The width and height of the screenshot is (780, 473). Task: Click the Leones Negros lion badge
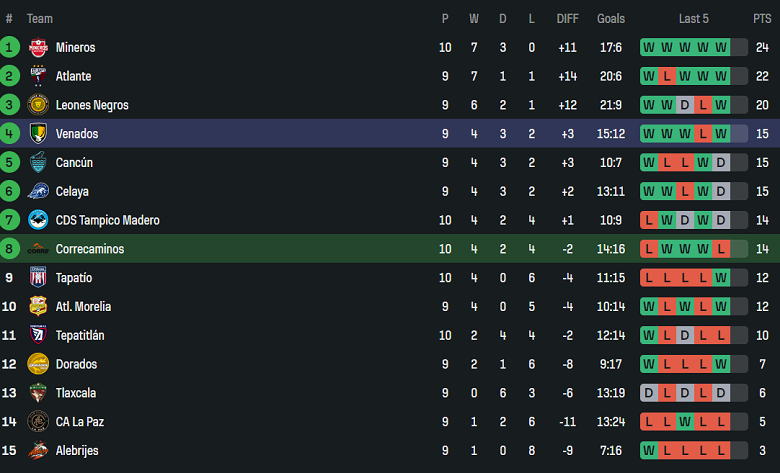tap(38, 105)
